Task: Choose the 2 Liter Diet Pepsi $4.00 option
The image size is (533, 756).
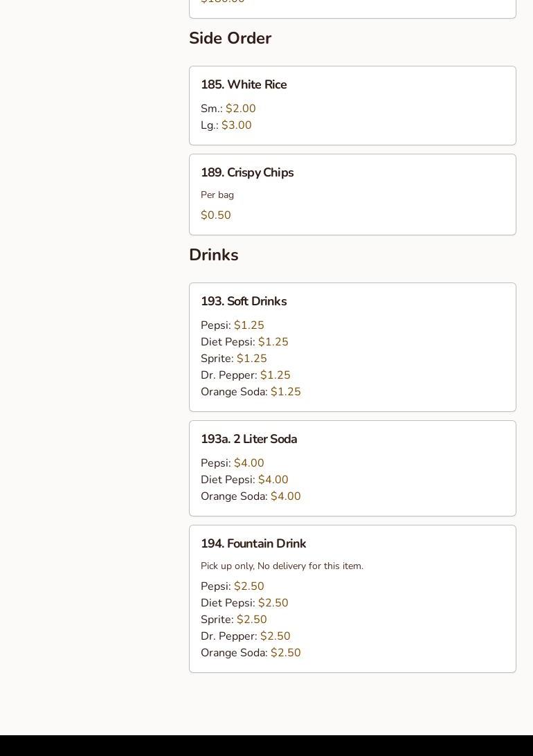Action: 244,480
